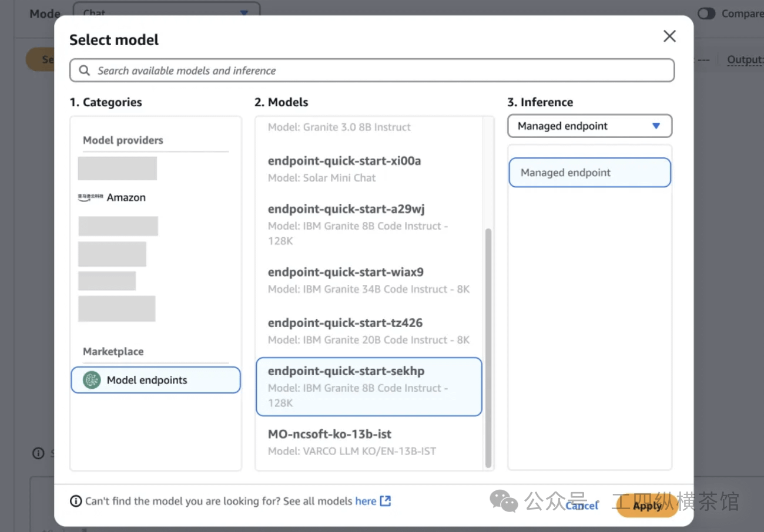Click the Model endpoints green icon
764x532 pixels.
tap(92, 380)
